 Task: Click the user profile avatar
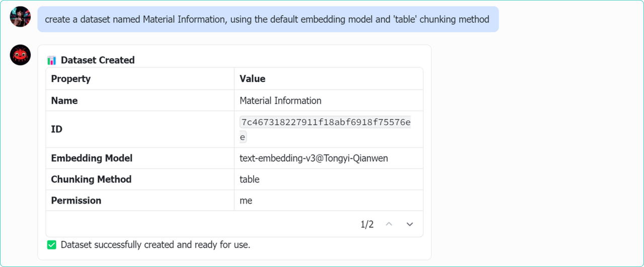[x=20, y=17]
